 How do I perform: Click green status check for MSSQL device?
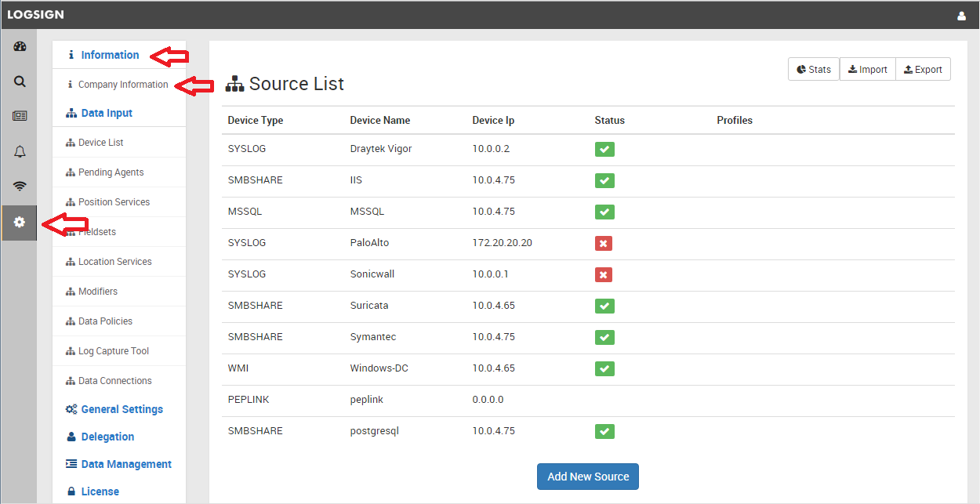[604, 212]
